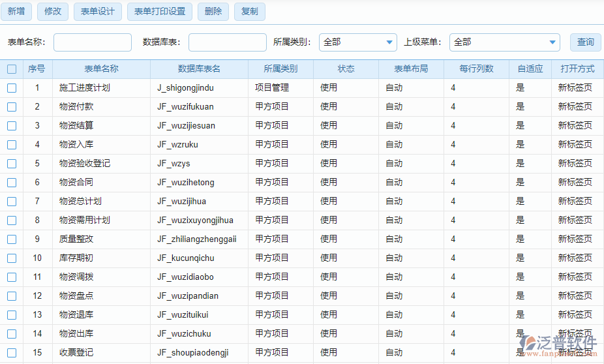Click the 库存期初 form name
The height and width of the screenshot is (364, 604).
(76, 258)
